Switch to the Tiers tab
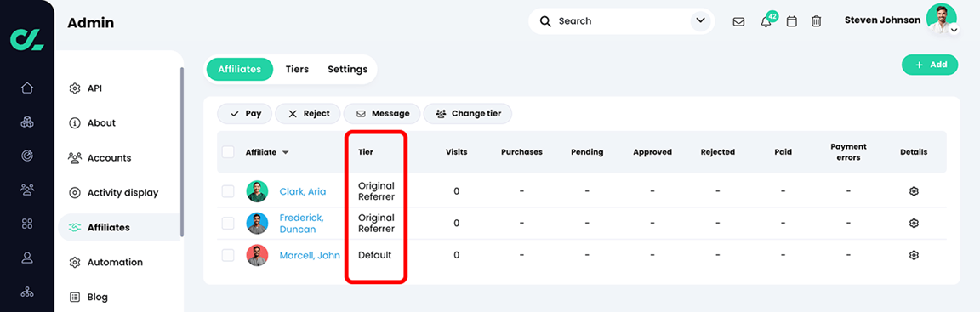980x312 pixels. click(x=297, y=69)
